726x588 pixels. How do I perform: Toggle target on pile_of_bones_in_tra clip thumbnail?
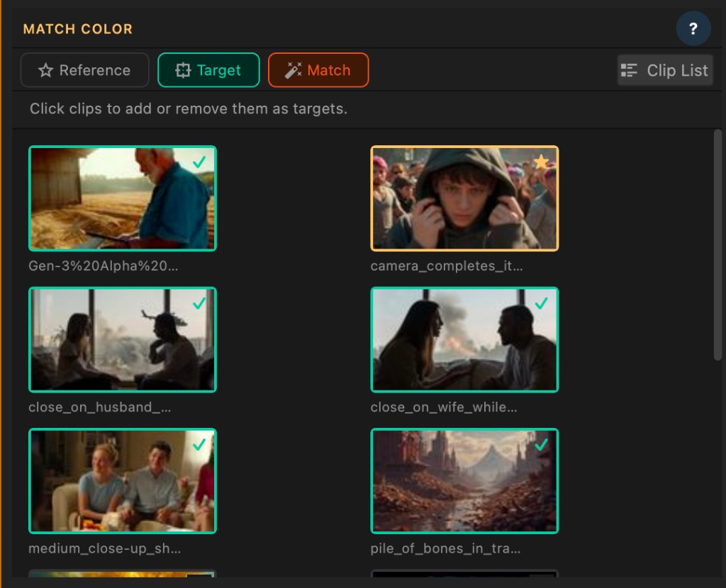464,480
